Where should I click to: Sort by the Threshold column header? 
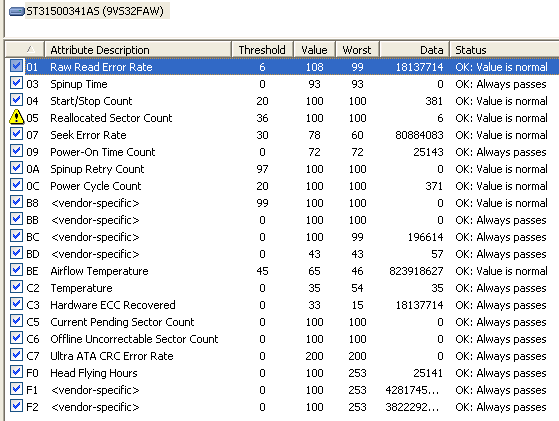pyautogui.click(x=262, y=50)
